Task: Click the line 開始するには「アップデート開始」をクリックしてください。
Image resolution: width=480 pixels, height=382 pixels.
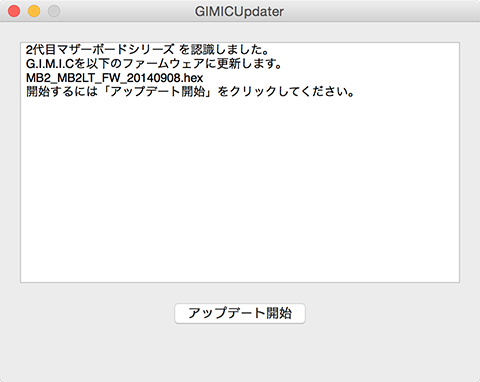Action: click(x=190, y=92)
